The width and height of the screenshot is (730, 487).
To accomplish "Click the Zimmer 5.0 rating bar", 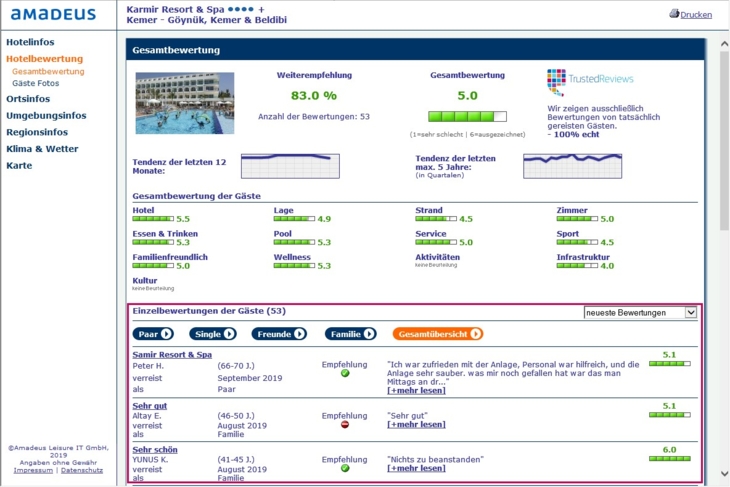I will pyautogui.click(x=577, y=219).
